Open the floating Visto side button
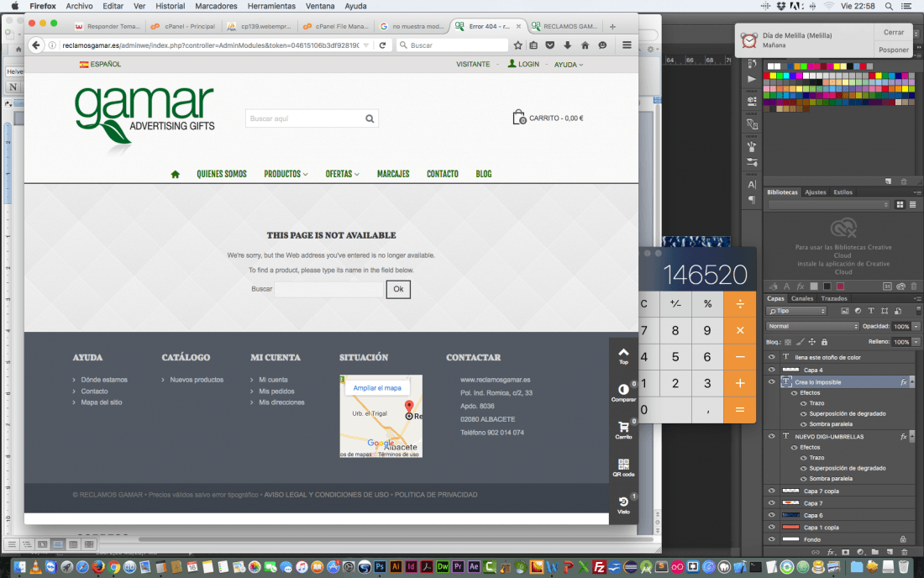The width and height of the screenshot is (924, 578). pos(623,504)
